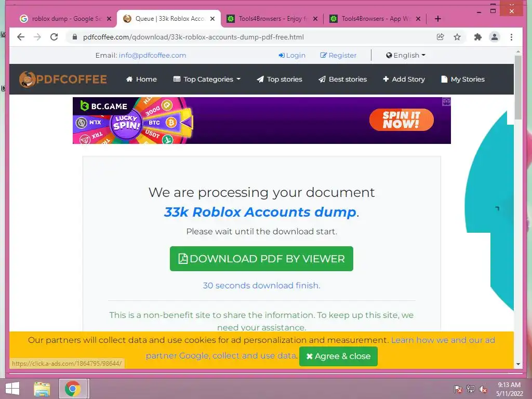
Task: Click the padlock site info icon
Action: click(75, 37)
